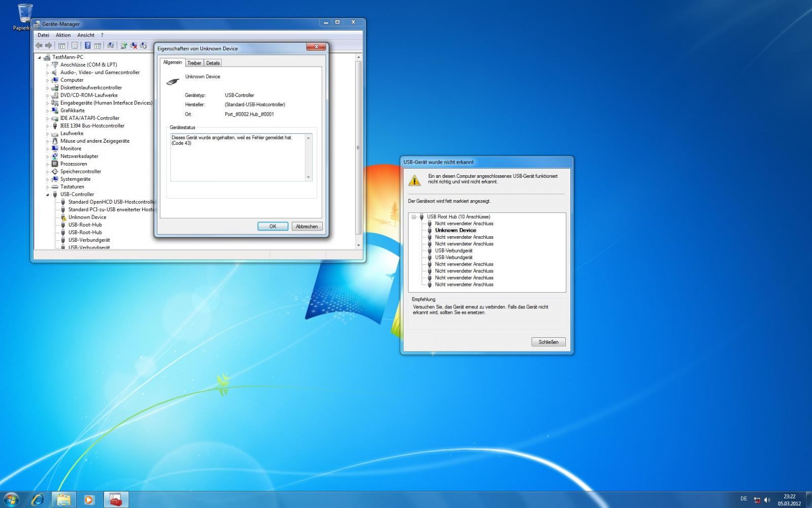Scan for hardware changes toolbar icon

[111, 46]
